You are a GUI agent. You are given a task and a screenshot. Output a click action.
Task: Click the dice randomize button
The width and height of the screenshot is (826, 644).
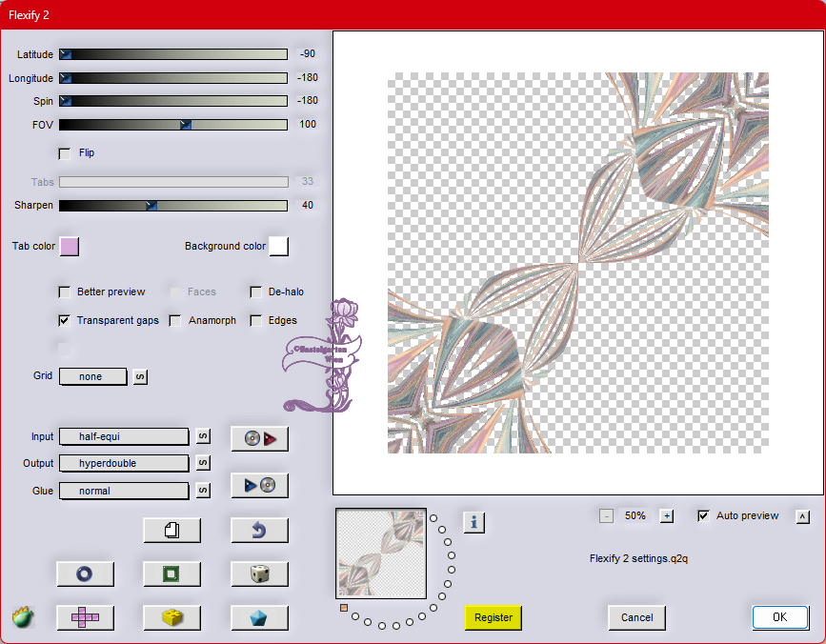click(259, 574)
